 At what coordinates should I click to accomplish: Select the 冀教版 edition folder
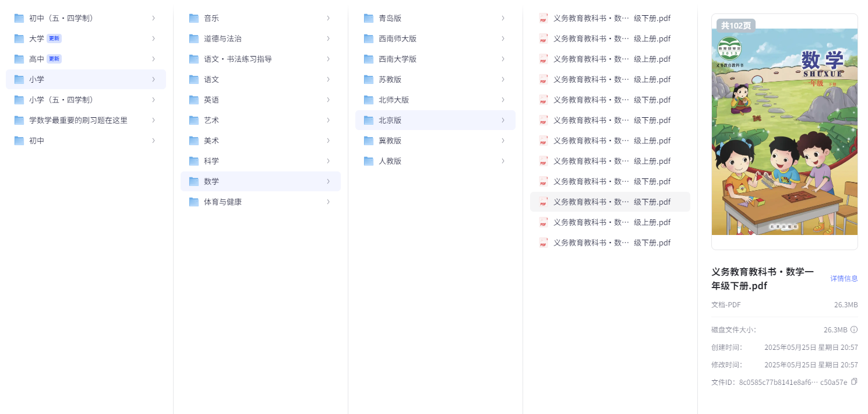pos(390,141)
